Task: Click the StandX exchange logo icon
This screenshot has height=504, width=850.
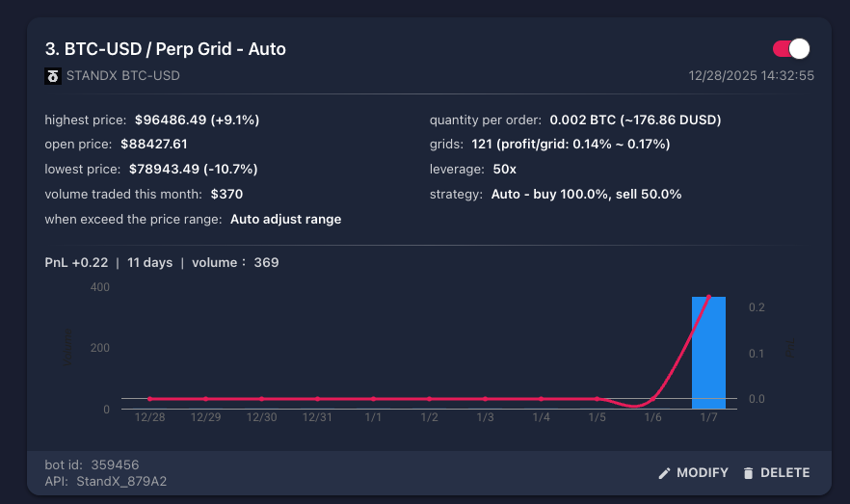Action: (x=52, y=75)
